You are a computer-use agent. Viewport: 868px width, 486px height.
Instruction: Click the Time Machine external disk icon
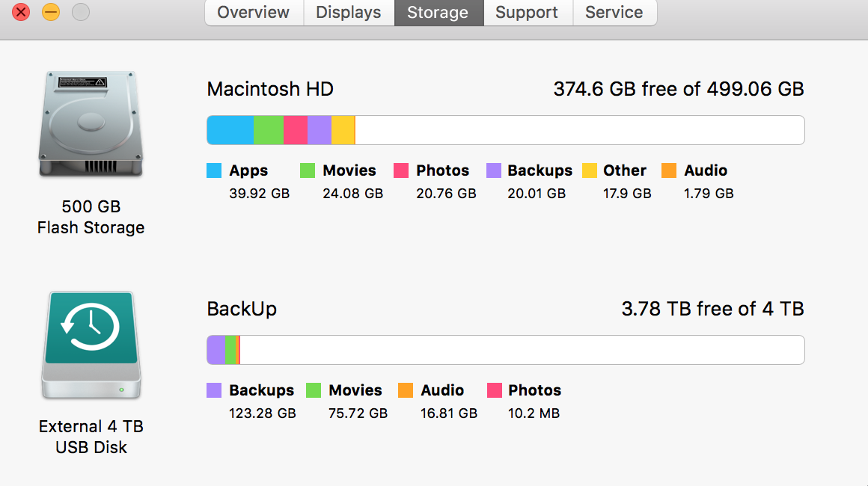click(91, 345)
